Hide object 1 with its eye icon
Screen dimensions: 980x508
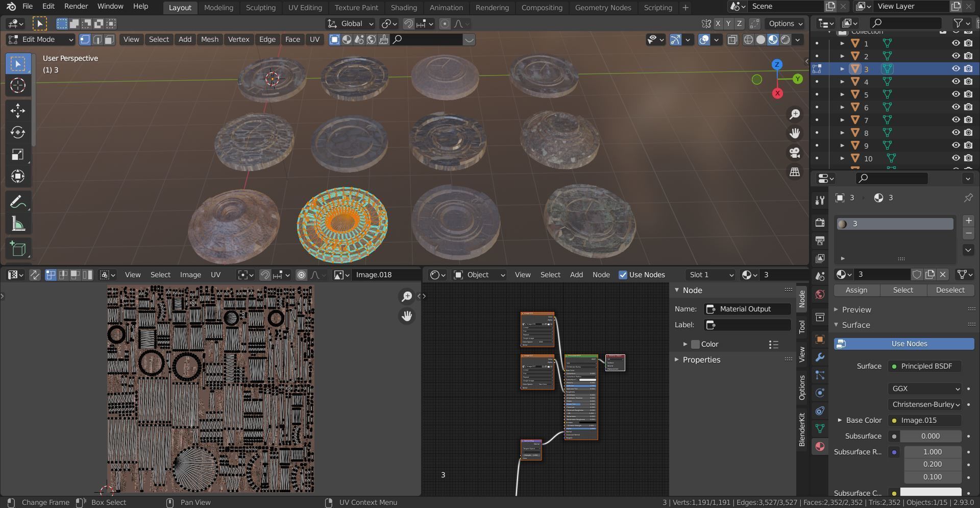[x=955, y=43]
